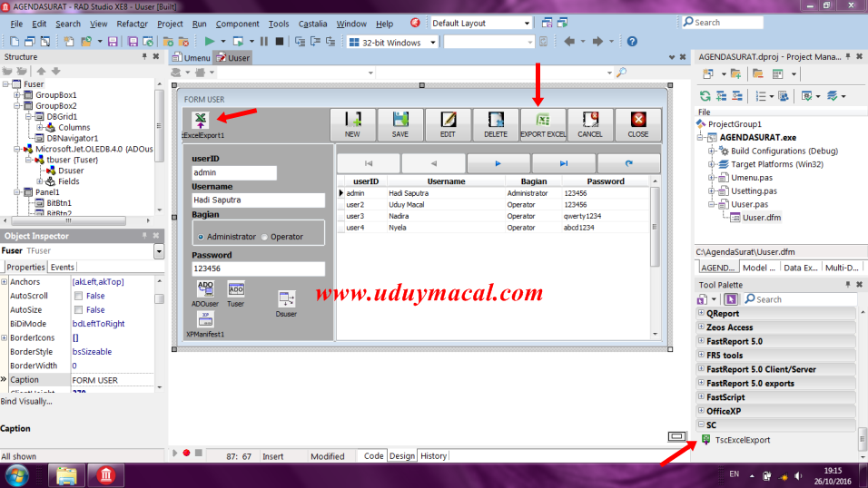Click the Back navigation arrow in toolbar

click(569, 42)
